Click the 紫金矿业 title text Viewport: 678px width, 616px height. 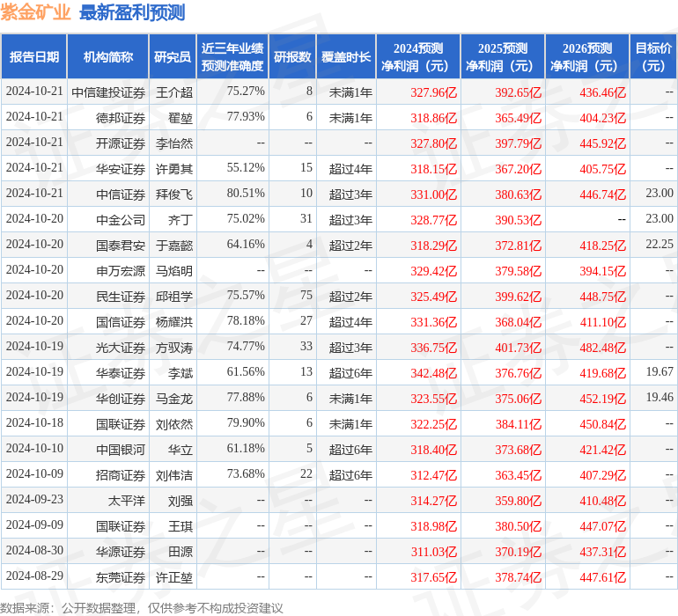pyautogui.click(x=35, y=12)
